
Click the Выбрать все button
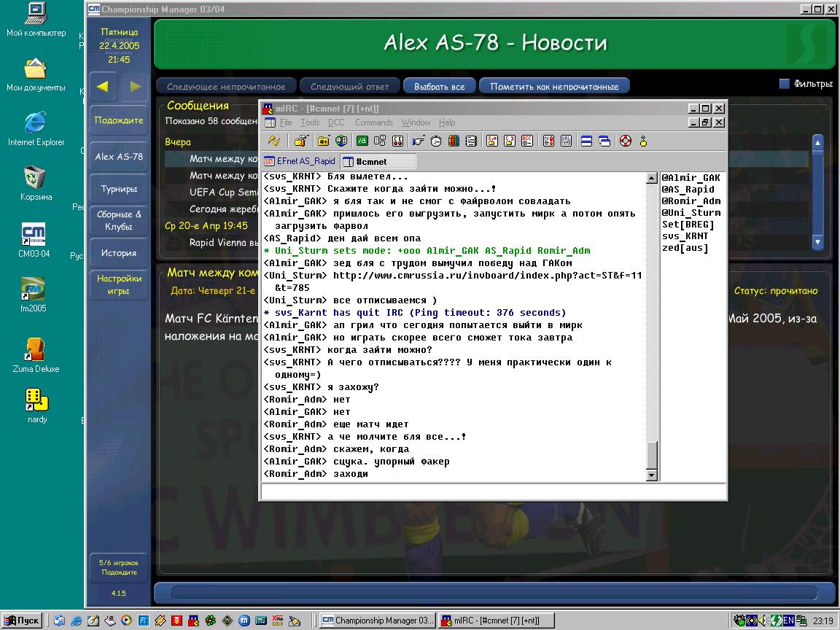(439, 86)
